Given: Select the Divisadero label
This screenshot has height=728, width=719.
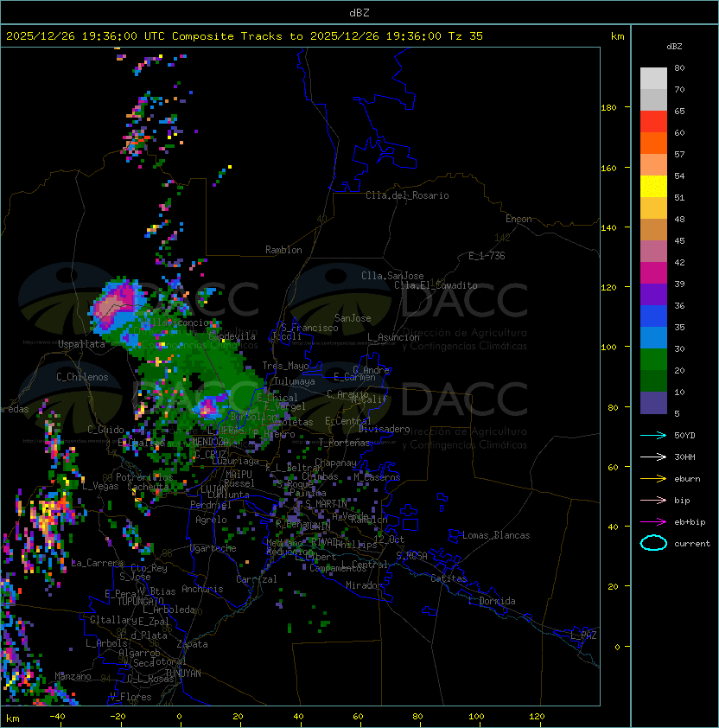Looking at the screenshot, I should point(384,429).
